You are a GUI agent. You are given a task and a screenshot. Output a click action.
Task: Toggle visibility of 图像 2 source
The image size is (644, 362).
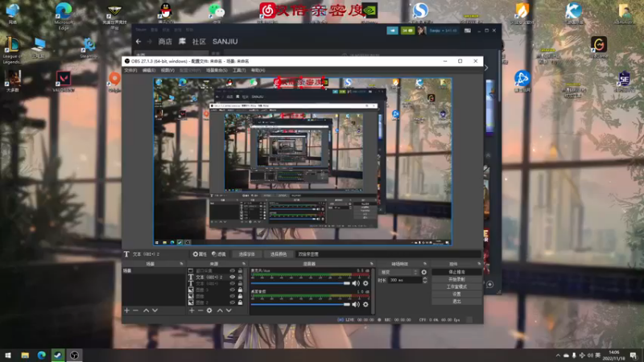coord(233,302)
